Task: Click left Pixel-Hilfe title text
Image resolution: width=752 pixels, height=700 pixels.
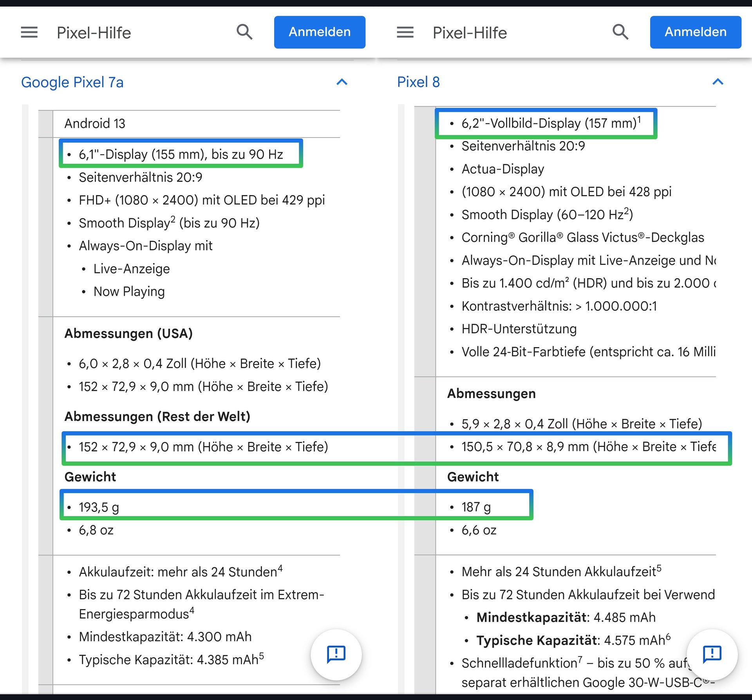Action: tap(94, 33)
